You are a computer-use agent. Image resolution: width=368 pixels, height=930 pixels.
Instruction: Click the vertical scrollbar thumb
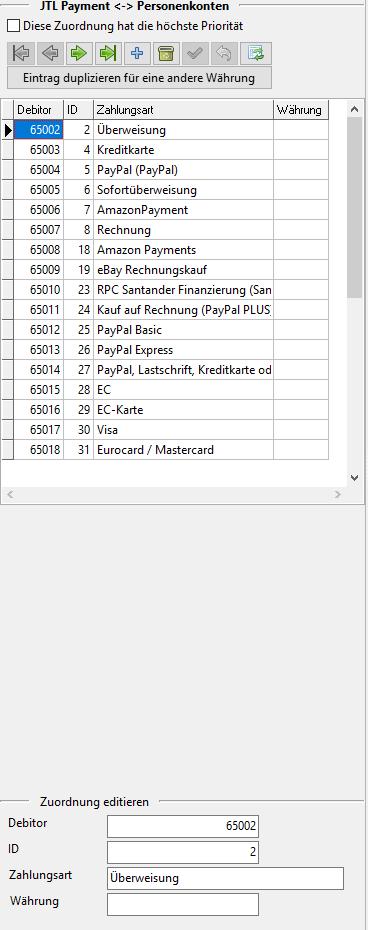coord(355,208)
